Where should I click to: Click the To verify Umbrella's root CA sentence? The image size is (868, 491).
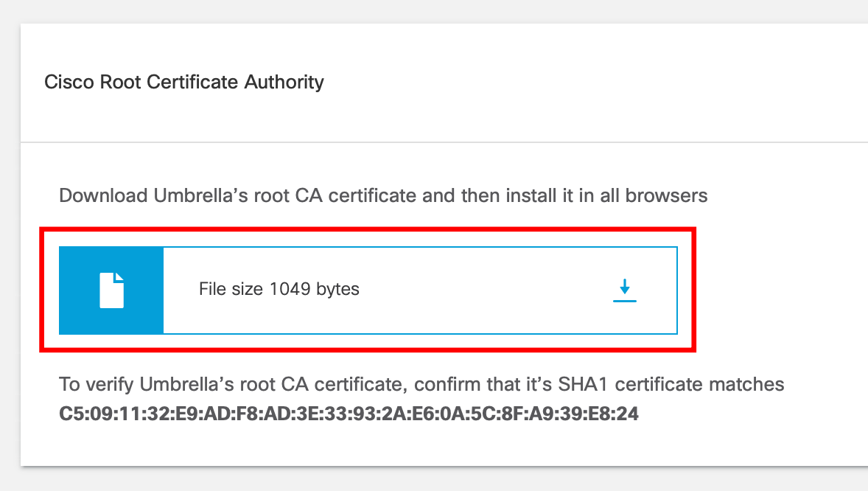coord(421,385)
